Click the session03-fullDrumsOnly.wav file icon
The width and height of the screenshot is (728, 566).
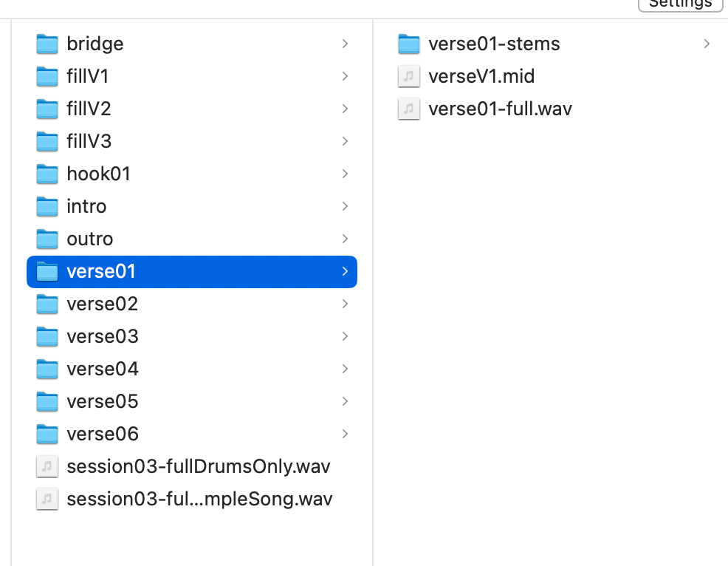(47, 467)
